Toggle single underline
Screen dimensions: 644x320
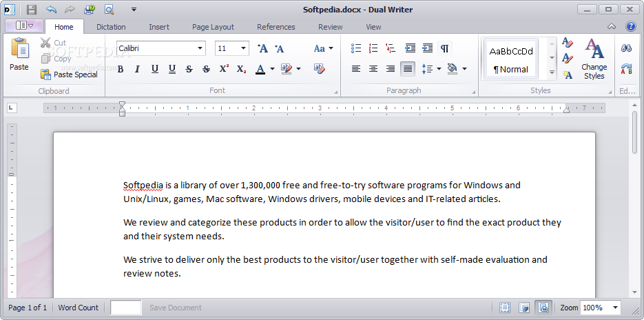pyautogui.click(x=155, y=69)
